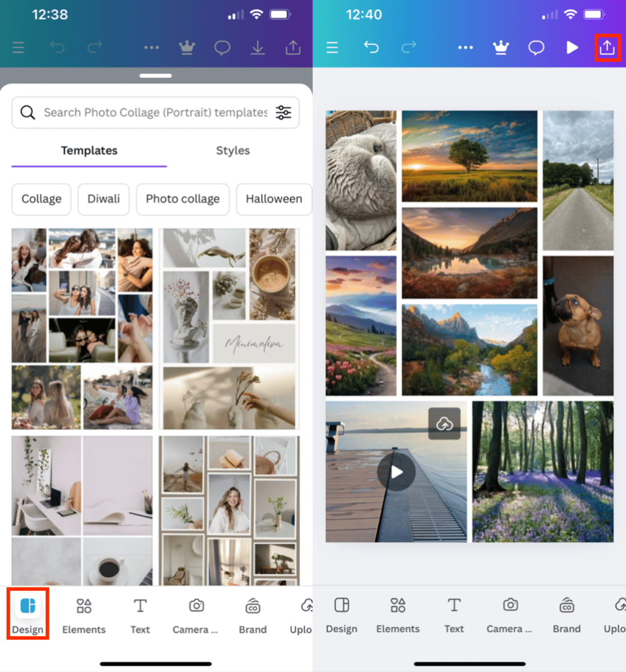
Task: Tap the crown Premium icon on right screen
Action: click(x=500, y=48)
